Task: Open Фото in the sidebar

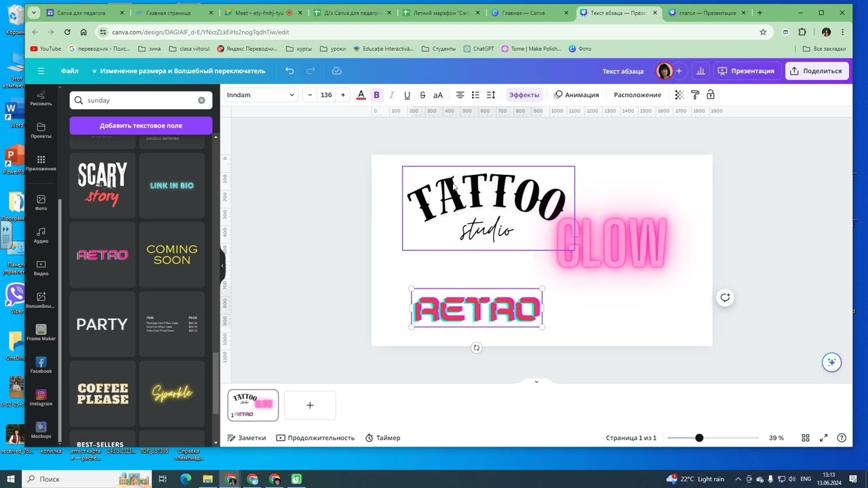Action: point(41,203)
